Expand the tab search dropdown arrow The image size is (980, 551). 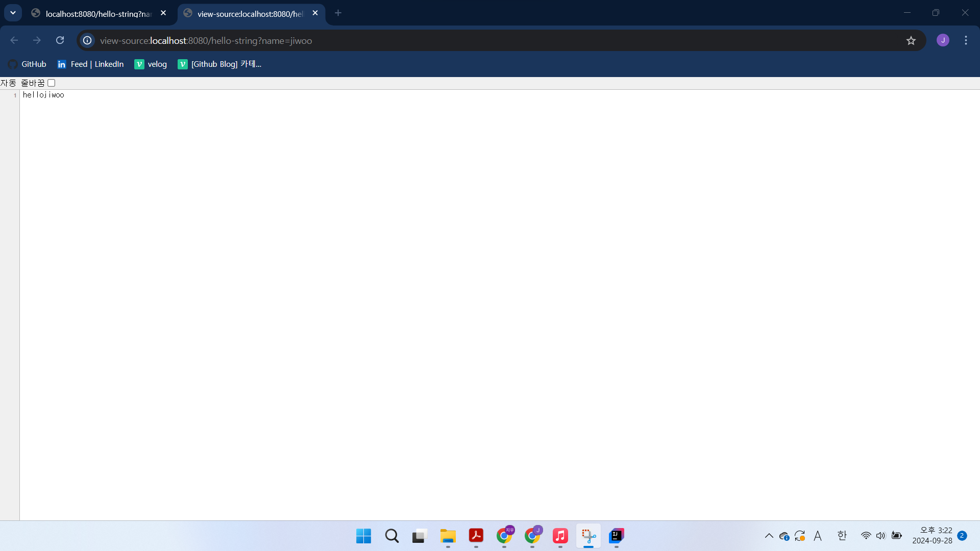pos(13,13)
